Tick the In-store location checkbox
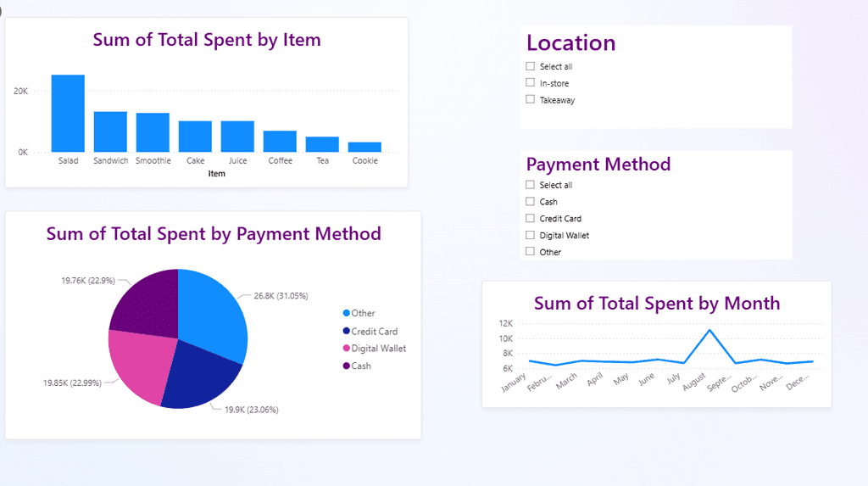The width and height of the screenshot is (868, 486). (x=531, y=83)
